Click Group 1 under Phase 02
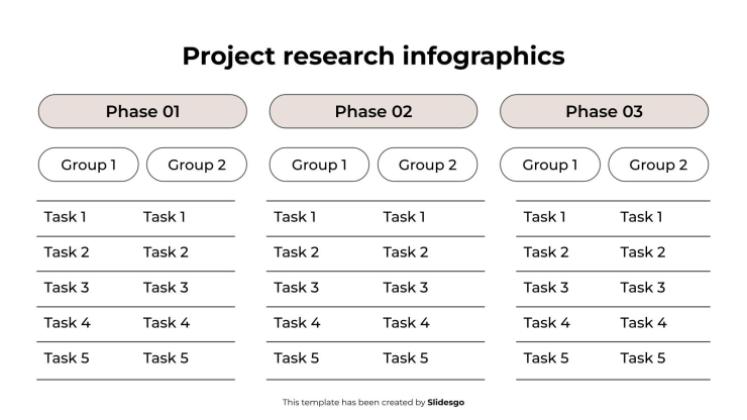The image size is (747, 420). coord(319,165)
